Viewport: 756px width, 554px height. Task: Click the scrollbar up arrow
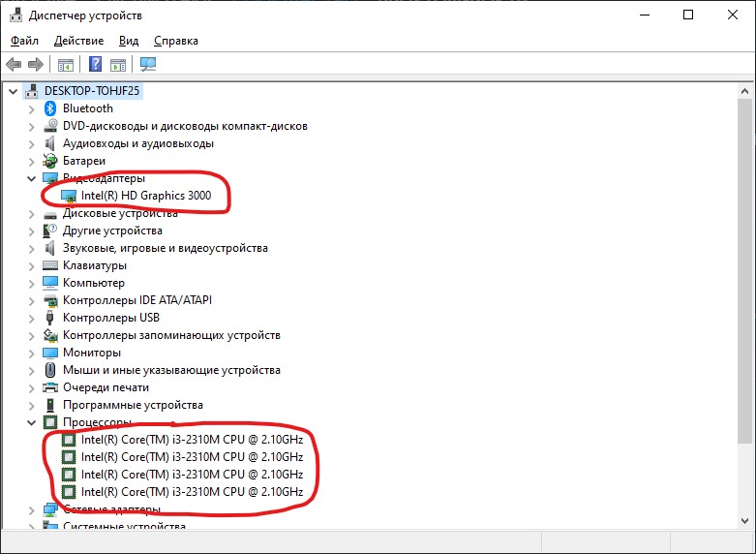[745, 91]
